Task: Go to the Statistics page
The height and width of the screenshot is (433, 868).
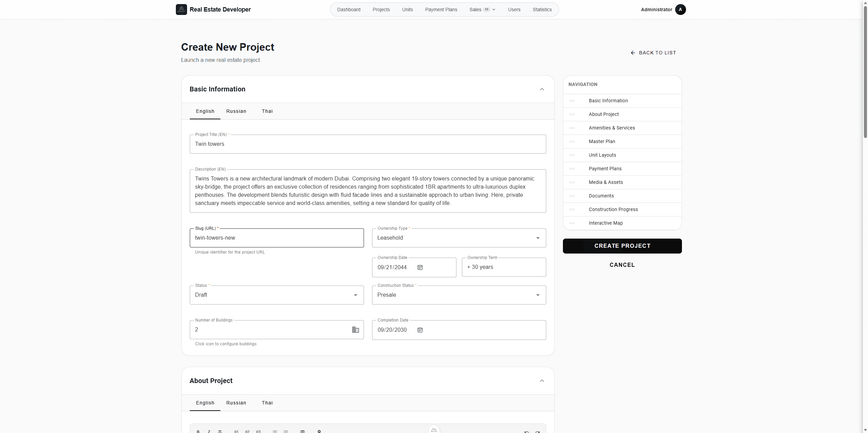Action: click(542, 10)
